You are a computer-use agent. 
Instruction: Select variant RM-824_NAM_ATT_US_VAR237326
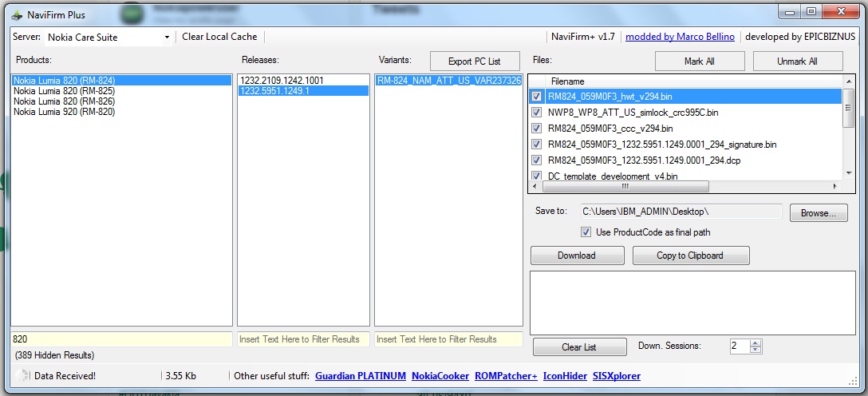448,81
